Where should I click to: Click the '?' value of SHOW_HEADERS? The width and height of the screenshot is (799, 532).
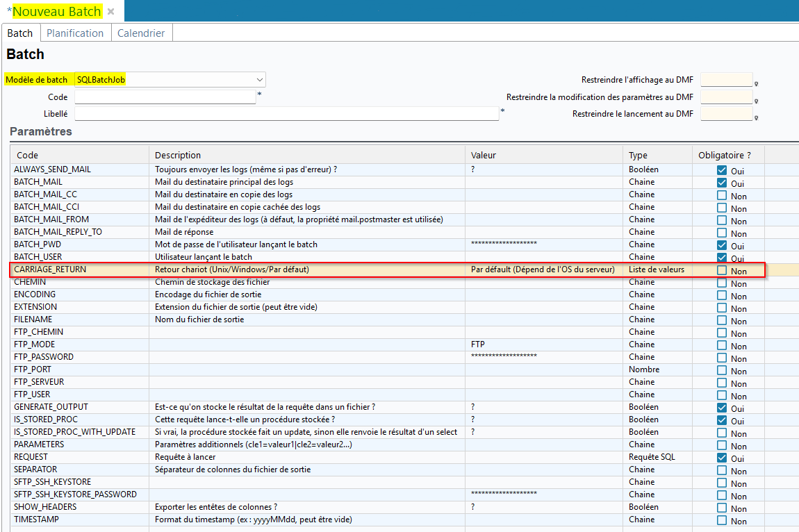(x=473, y=507)
